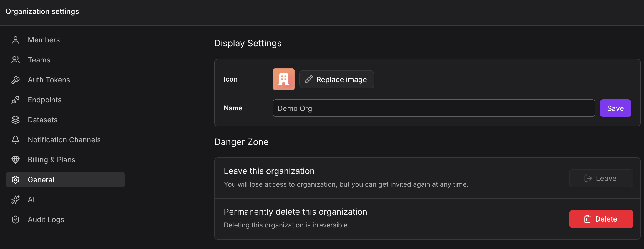
Task: Click the AI sparkles icon
Action: pyautogui.click(x=16, y=200)
